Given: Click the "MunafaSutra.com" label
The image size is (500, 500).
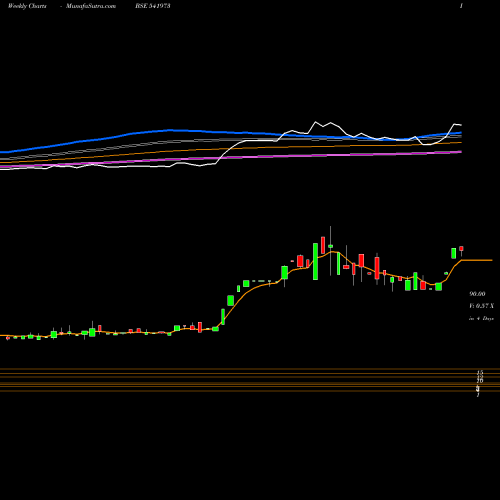Looking at the screenshot, I should pyautogui.click(x=91, y=6).
